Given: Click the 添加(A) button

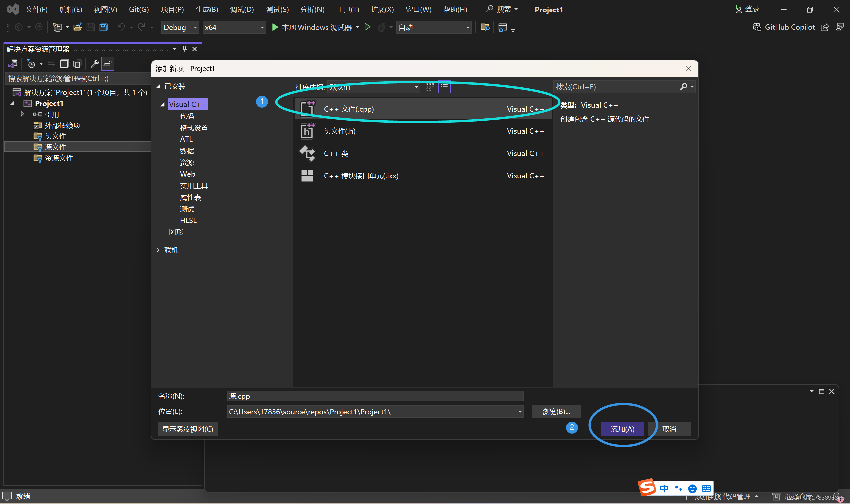Looking at the screenshot, I should (622, 429).
